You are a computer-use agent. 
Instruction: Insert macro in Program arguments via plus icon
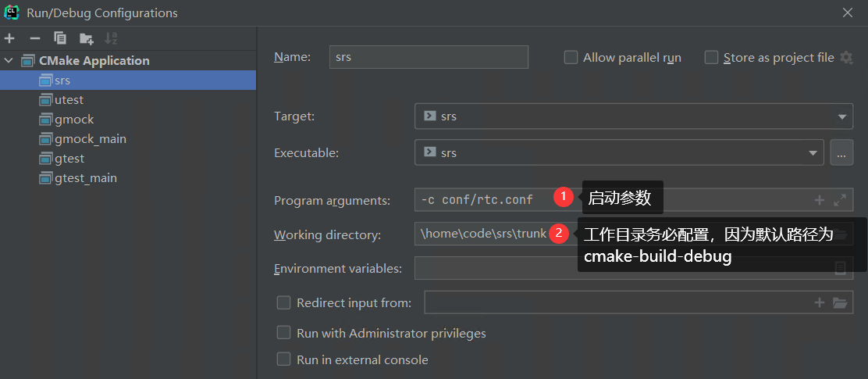820,200
